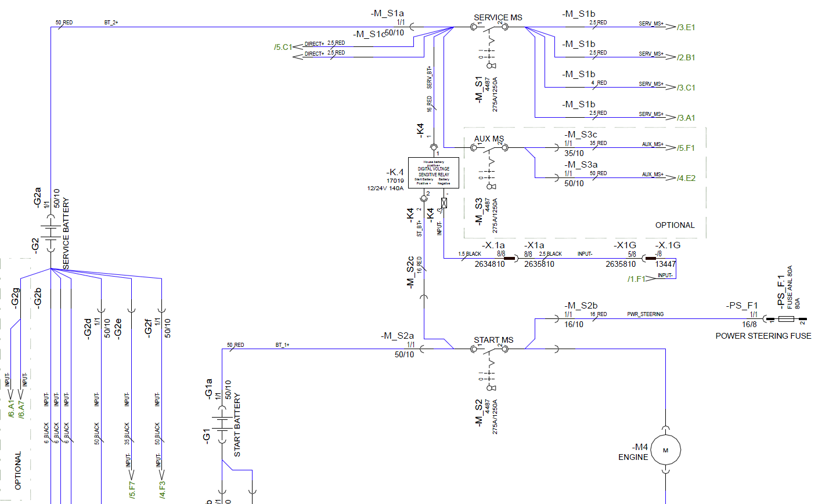The width and height of the screenshot is (829, 504).
Task: Click the SERVICE MS switch symbol
Action: pyautogui.click(x=489, y=27)
